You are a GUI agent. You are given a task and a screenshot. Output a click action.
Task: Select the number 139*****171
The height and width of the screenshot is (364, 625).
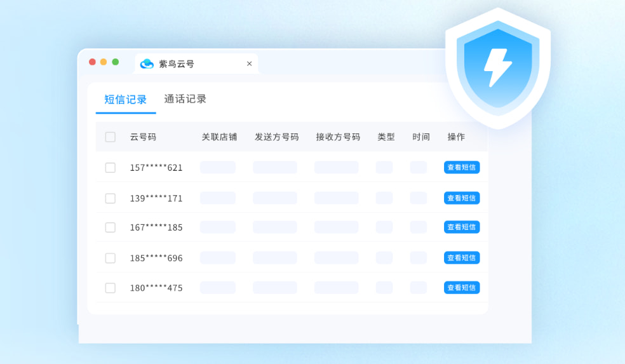click(x=156, y=199)
